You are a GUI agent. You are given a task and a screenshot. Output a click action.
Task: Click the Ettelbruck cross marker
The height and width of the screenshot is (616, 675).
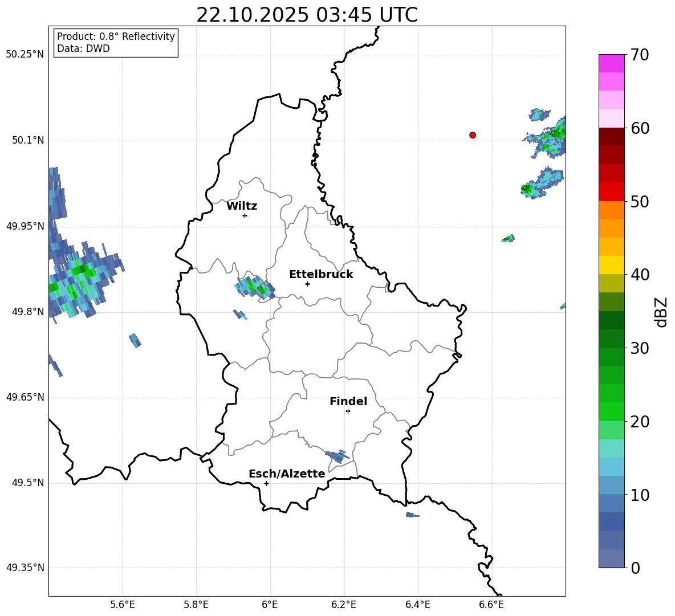coord(307,284)
